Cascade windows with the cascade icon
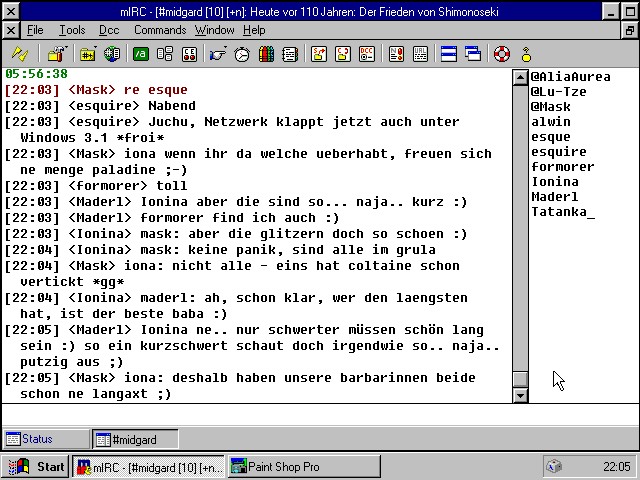 coord(473,54)
